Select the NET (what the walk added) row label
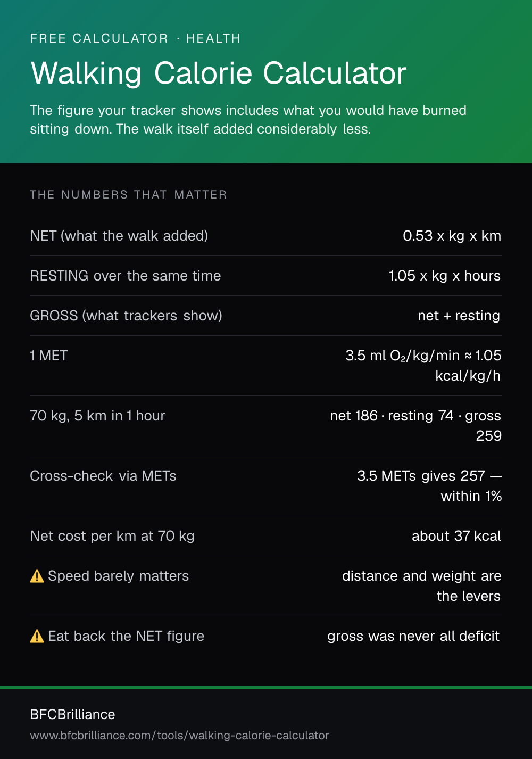Viewport: 532px width, 759px height. 119,236
